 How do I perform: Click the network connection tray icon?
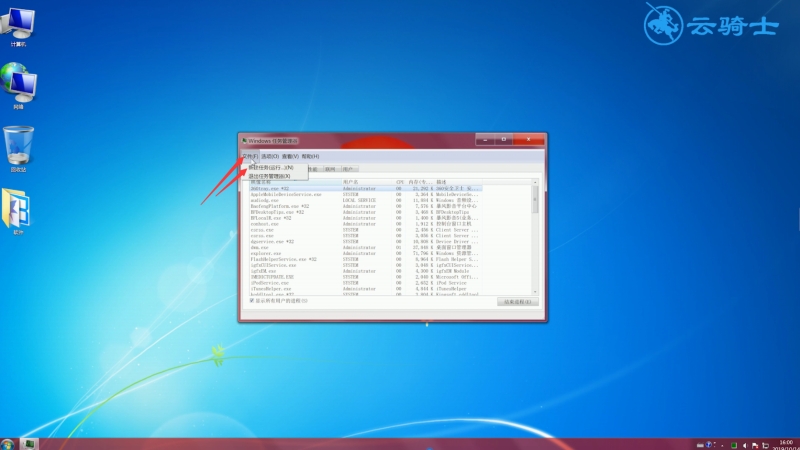(765, 445)
